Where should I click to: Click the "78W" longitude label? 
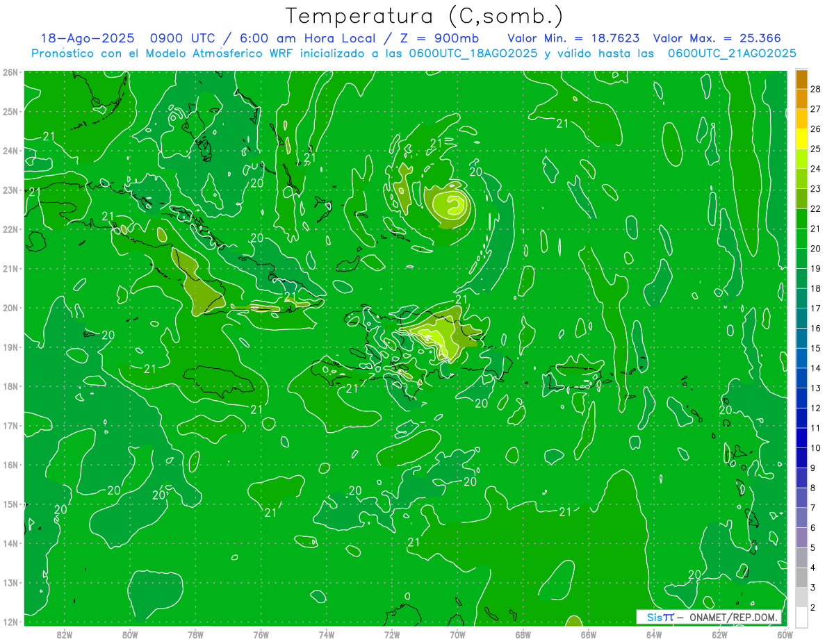(x=195, y=634)
